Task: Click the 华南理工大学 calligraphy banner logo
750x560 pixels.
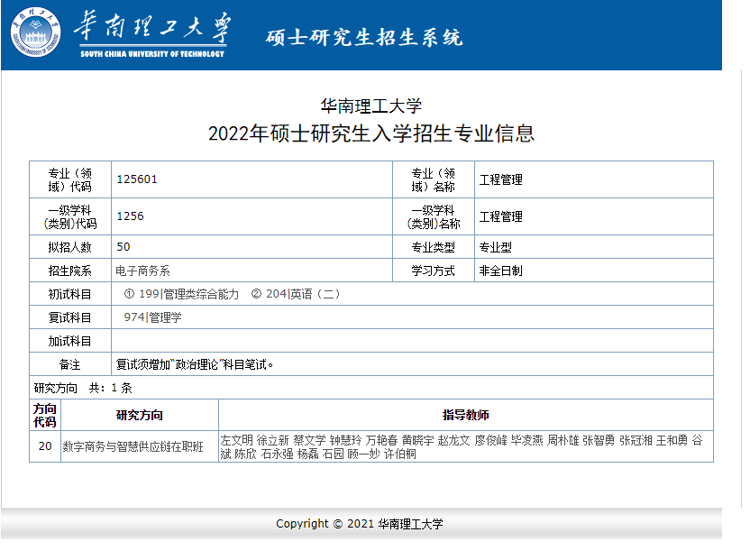Action: [152, 34]
